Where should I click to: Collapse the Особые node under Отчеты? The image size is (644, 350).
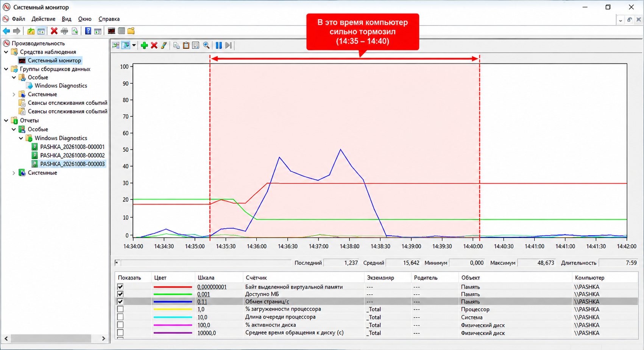point(14,129)
